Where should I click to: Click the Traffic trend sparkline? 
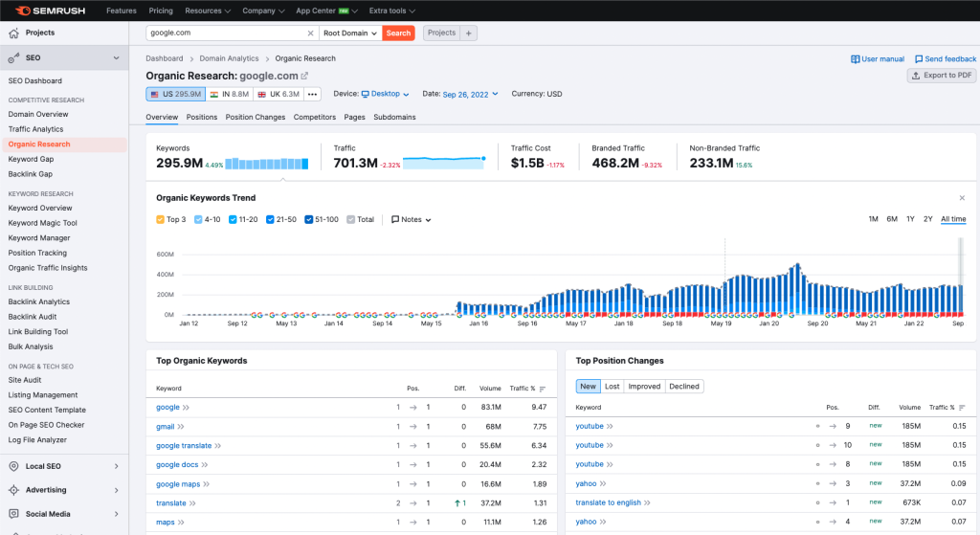coord(444,163)
